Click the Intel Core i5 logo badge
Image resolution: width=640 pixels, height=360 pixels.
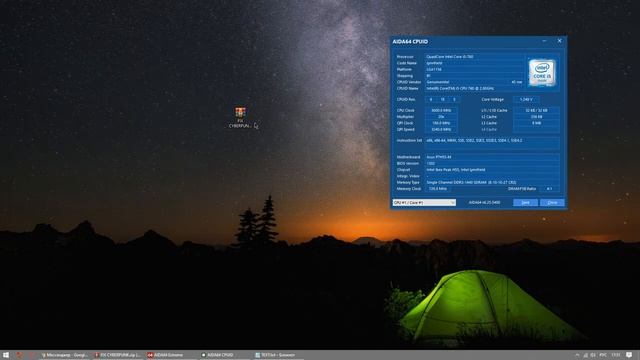tap(542, 73)
